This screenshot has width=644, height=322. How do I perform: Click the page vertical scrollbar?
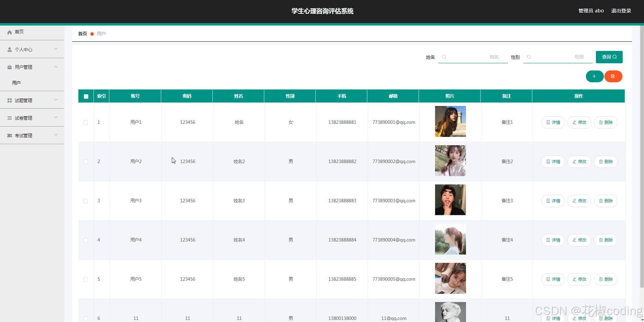pos(642,157)
